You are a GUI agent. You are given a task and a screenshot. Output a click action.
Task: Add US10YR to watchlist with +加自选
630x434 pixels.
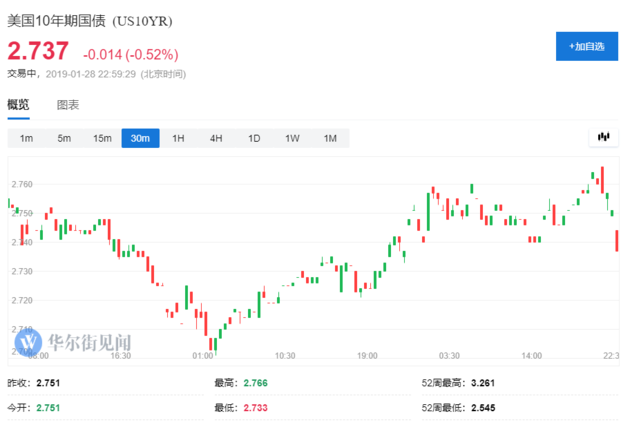[x=585, y=46]
